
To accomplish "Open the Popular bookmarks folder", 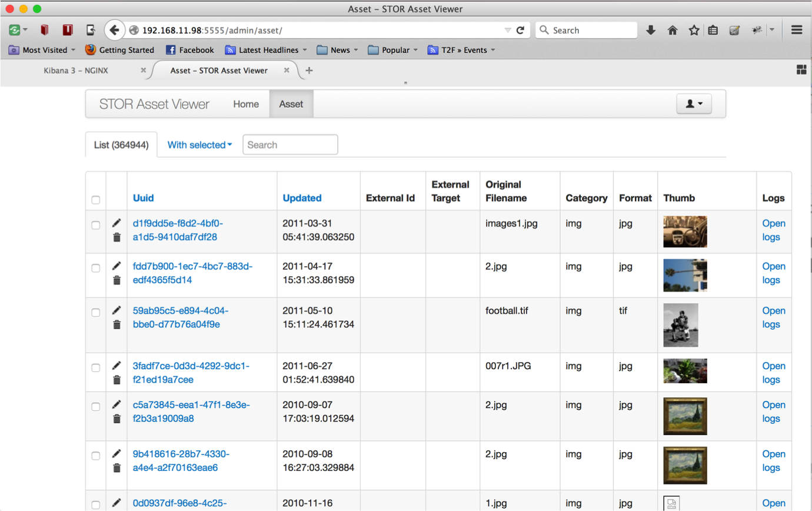I will pyautogui.click(x=393, y=50).
